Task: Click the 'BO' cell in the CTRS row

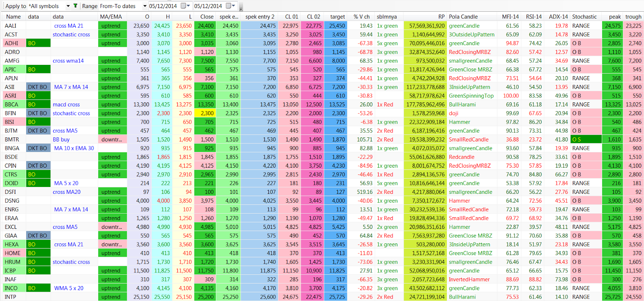Action: [x=38, y=174]
